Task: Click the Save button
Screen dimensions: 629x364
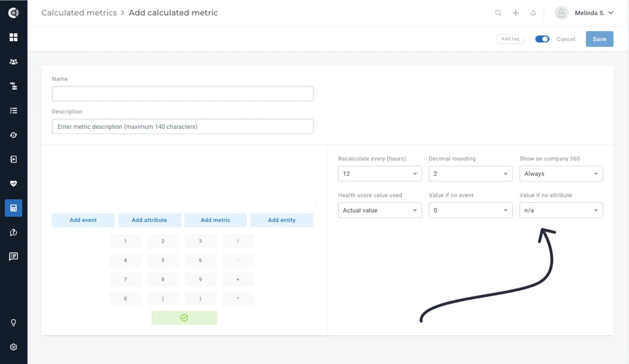Action: pos(600,39)
